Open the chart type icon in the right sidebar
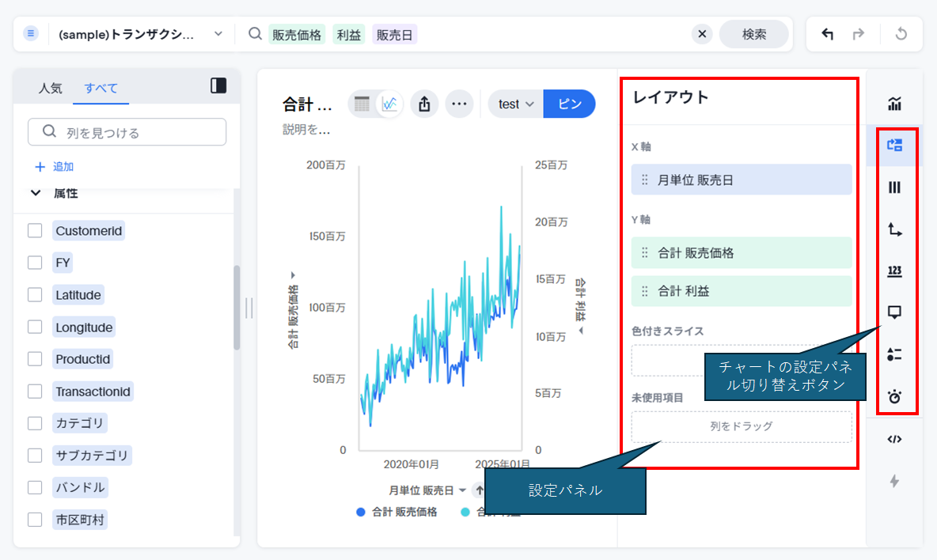This screenshot has height=560, width=937. coord(894,104)
